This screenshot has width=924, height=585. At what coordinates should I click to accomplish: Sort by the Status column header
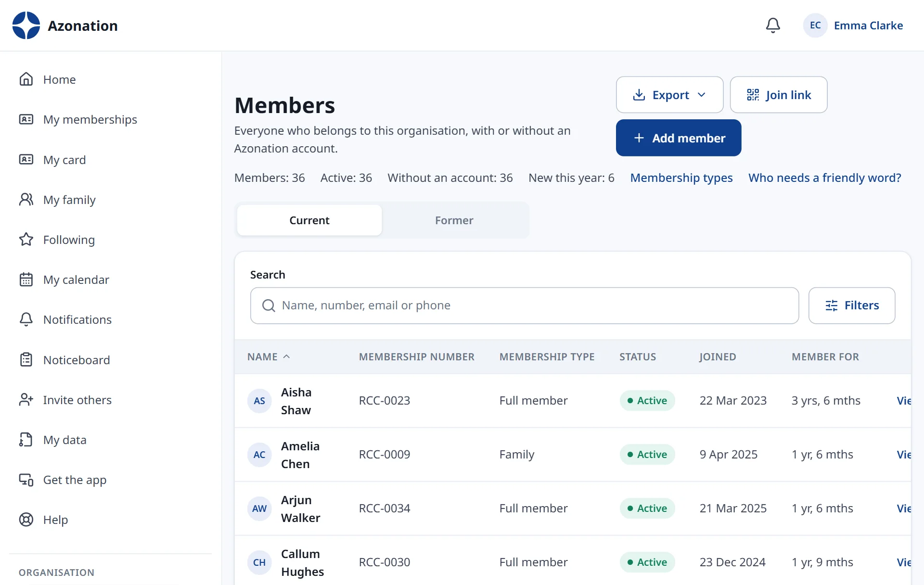coord(638,357)
